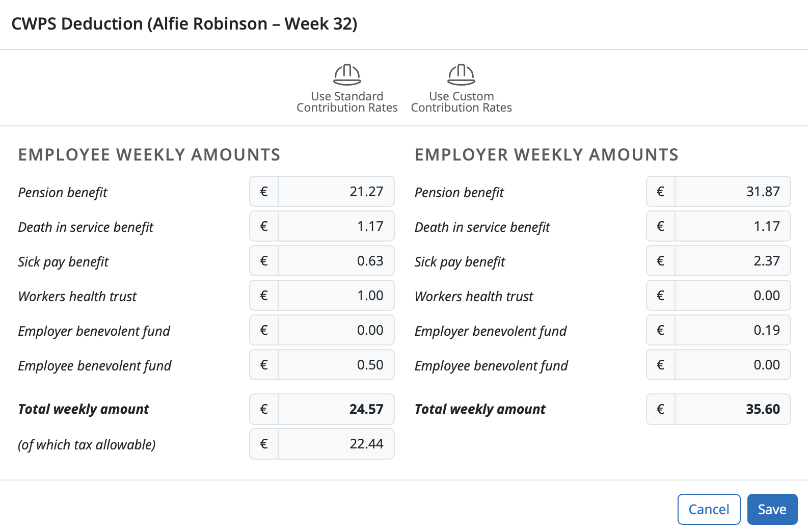Edit employee Pension benefit amount 21.27
808x532 pixels.
tap(336, 192)
